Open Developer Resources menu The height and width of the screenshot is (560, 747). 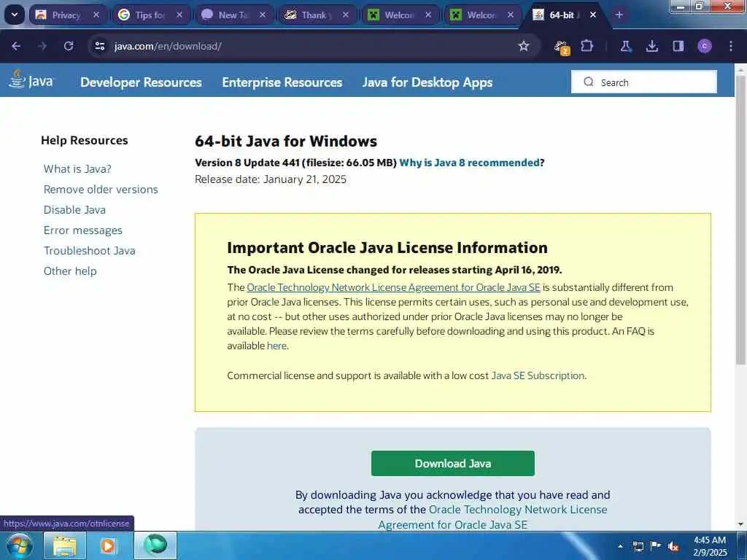tap(141, 82)
